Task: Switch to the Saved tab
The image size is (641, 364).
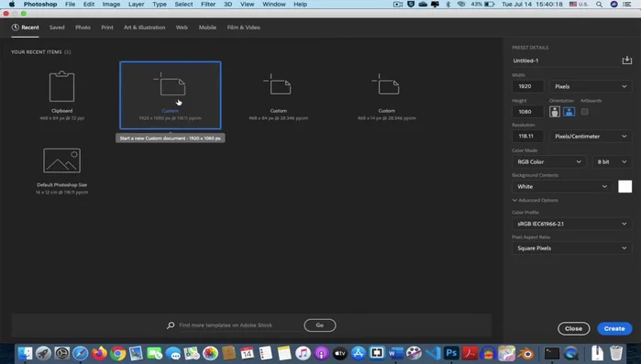Action: click(x=57, y=28)
